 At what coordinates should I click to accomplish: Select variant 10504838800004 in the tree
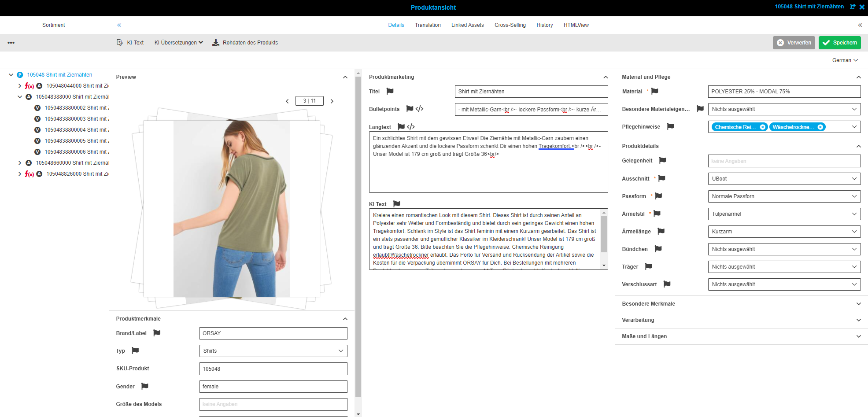76,130
